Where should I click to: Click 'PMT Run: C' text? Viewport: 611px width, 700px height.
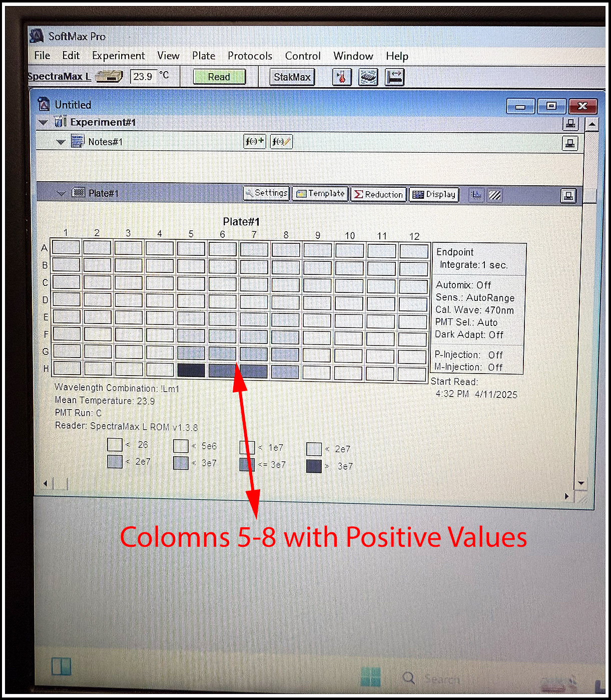coord(78,413)
